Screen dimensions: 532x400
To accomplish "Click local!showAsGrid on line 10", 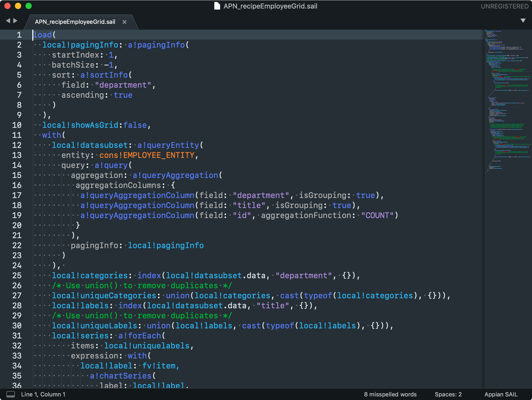I will point(80,125).
